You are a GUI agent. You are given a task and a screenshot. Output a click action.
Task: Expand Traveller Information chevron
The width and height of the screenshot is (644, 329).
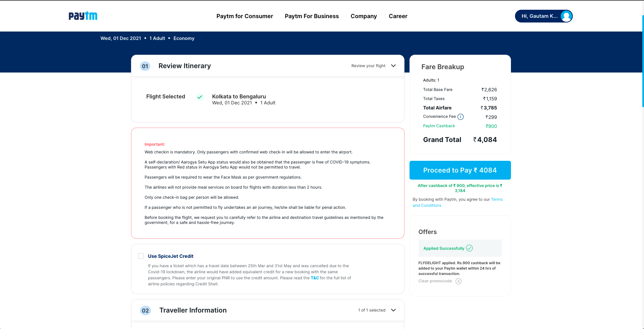tap(393, 310)
